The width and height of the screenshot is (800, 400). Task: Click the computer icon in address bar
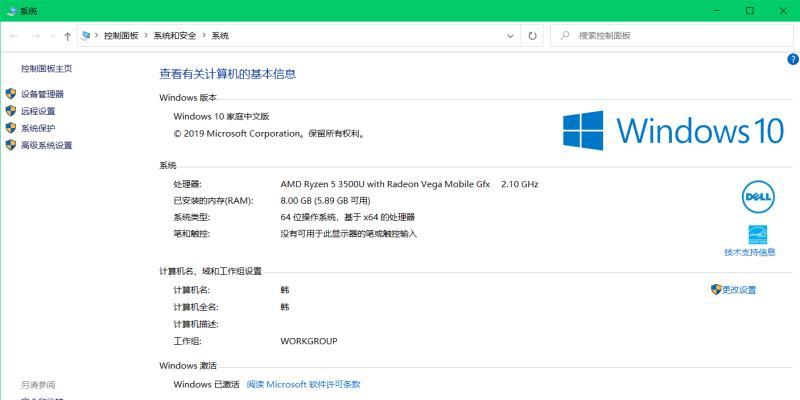tap(85, 35)
